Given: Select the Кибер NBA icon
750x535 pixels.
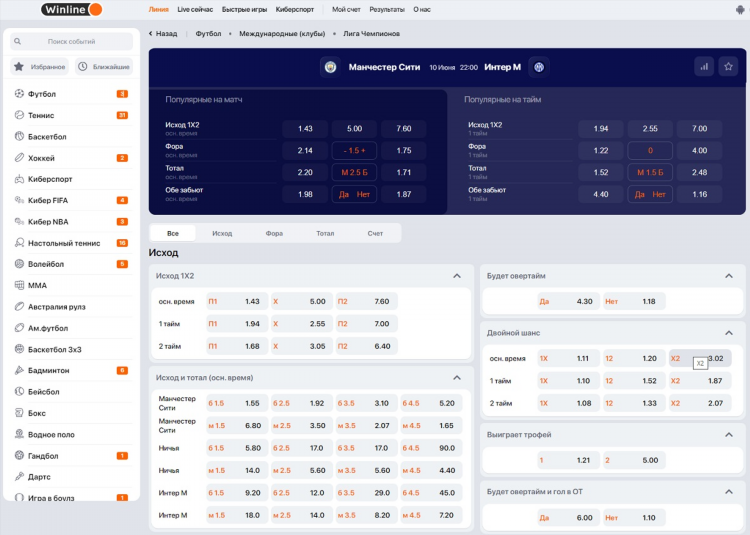Looking at the screenshot, I should pos(19,221).
